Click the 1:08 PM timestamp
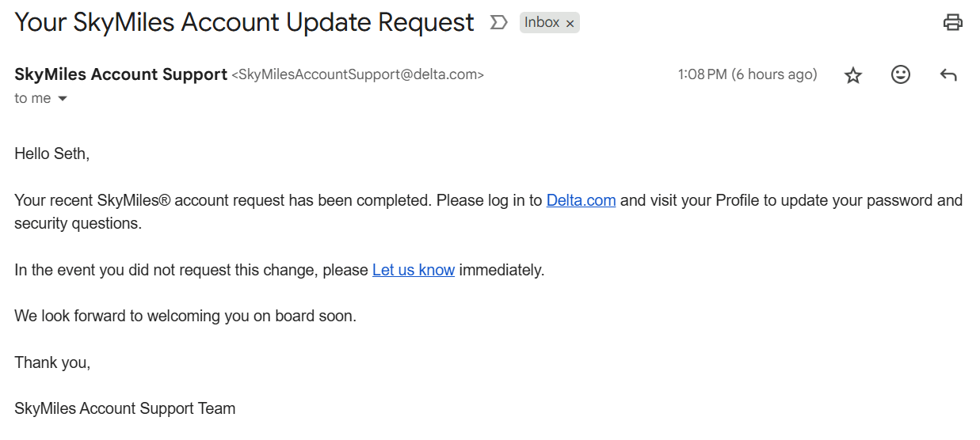 [746, 74]
